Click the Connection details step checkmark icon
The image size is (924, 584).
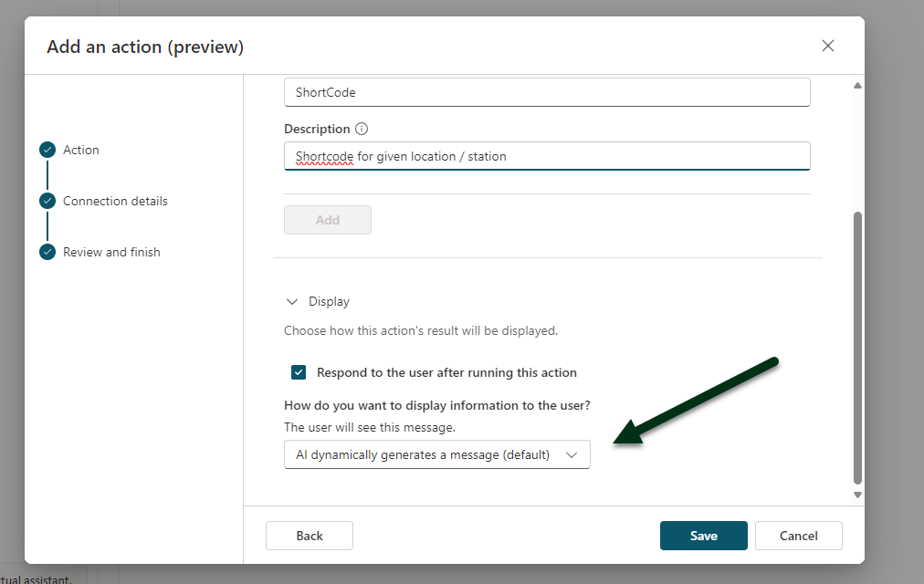(47, 201)
